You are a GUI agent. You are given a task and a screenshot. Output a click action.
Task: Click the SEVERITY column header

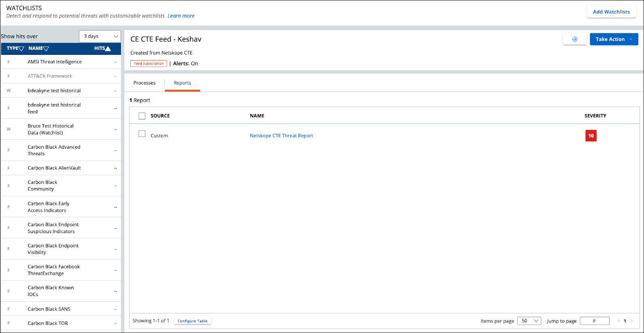[x=595, y=116]
